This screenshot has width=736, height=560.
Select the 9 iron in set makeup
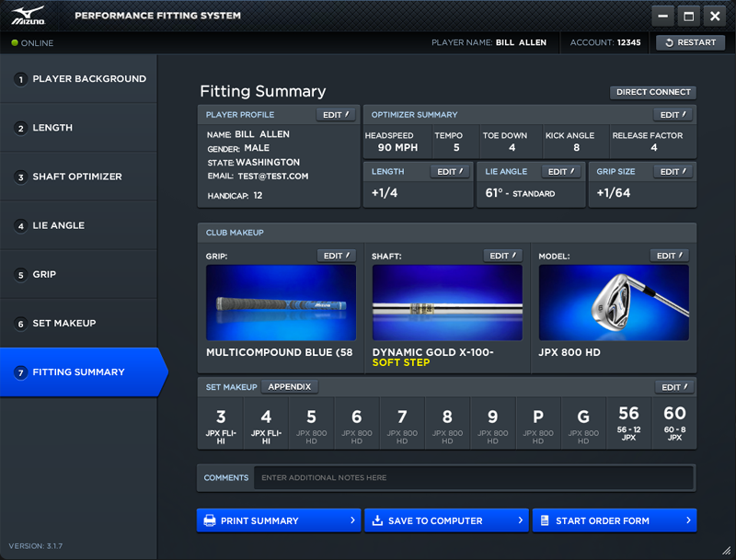(x=492, y=424)
